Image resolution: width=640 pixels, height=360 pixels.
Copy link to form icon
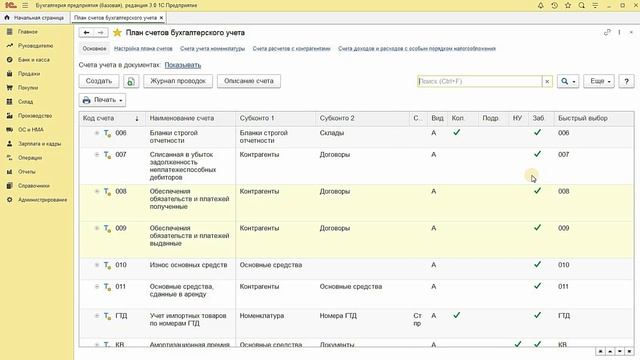click(x=607, y=32)
